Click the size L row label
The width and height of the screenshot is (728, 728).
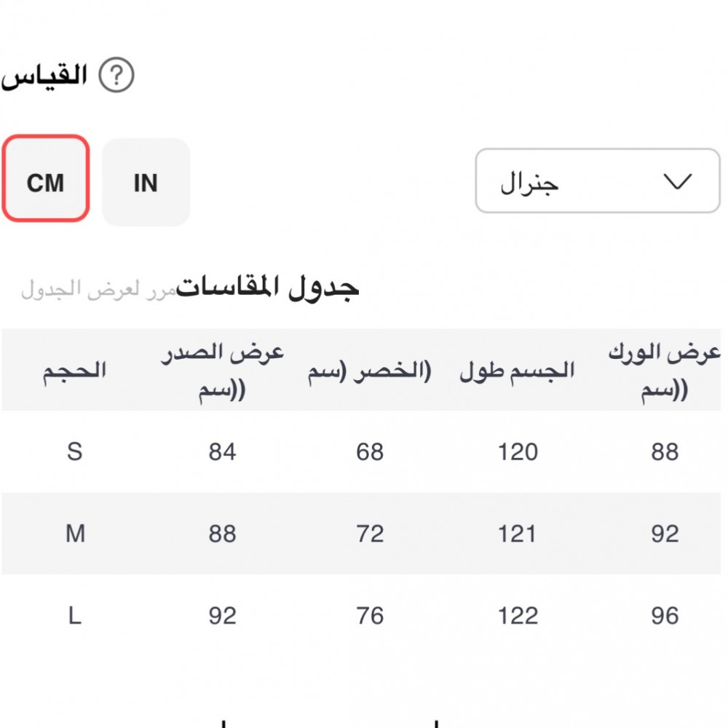pos(74,617)
